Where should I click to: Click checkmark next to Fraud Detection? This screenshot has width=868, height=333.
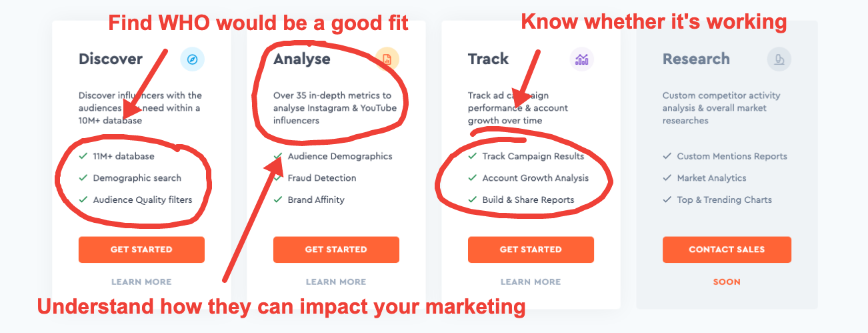(x=277, y=178)
